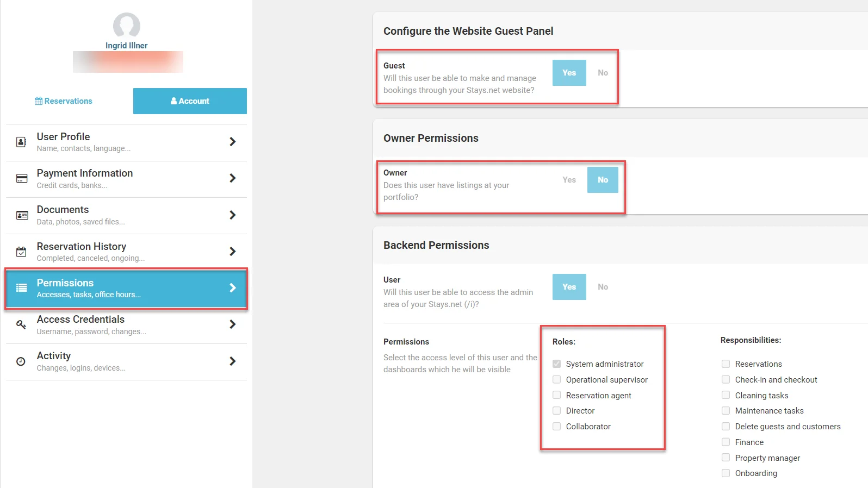
Task: Check the Operational supervisor role
Action: [x=557, y=379]
